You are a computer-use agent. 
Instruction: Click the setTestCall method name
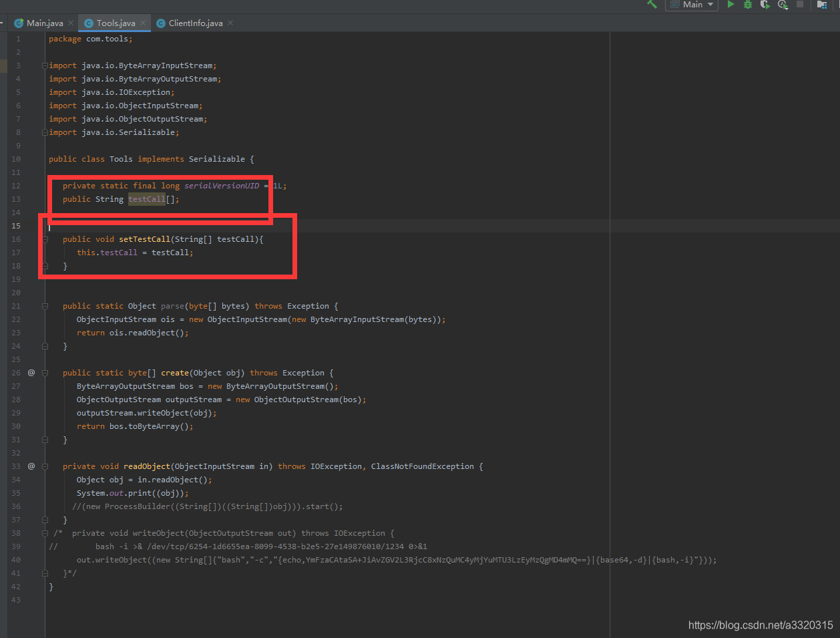(x=144, y=239)
